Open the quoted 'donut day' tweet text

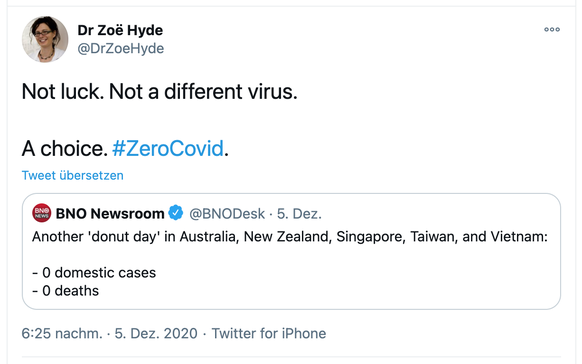(x=290, y=236)
